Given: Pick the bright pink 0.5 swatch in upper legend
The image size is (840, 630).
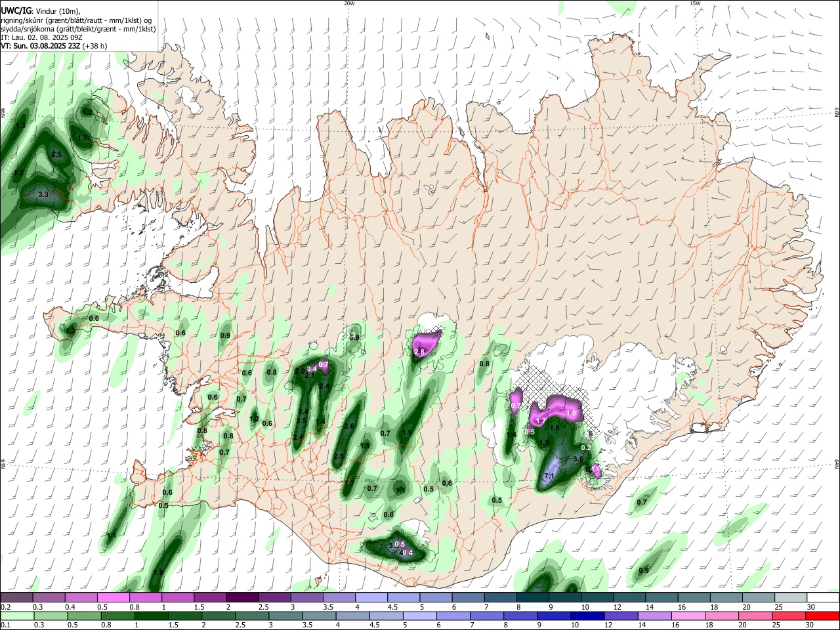Looking at the screenshot, I should point(113,597).
